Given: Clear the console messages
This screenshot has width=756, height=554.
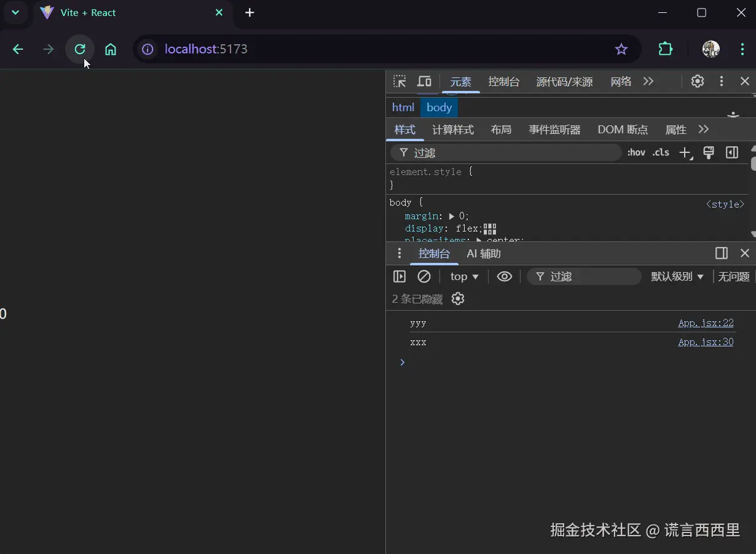Looking at the screenshot, I should [x=424, y=276].
